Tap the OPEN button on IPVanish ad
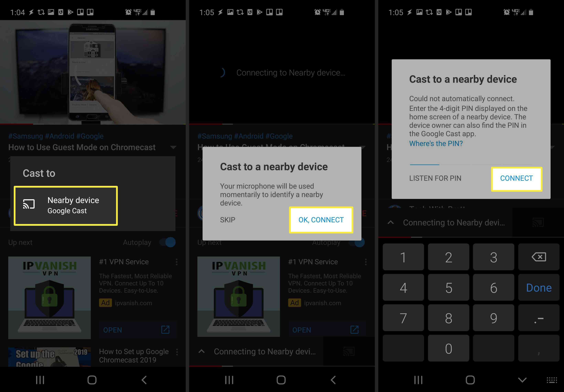Viewport: 564px width, 392px height. [113, 330]
